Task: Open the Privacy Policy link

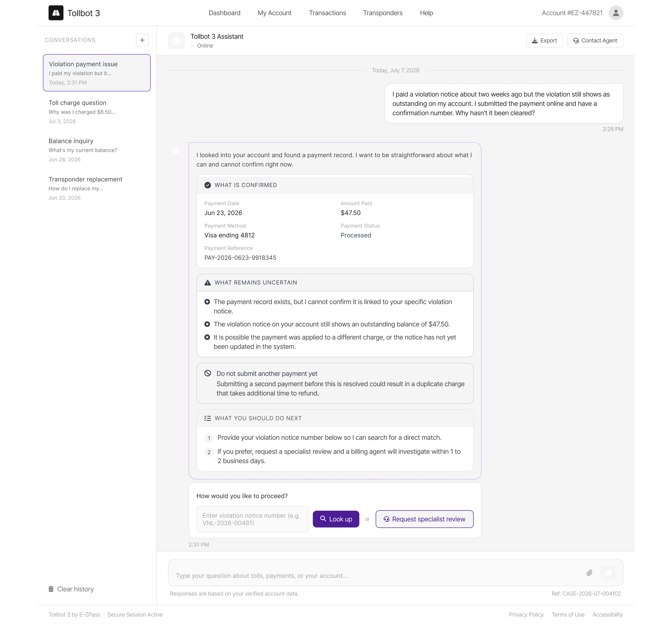Action: [526, 614]
